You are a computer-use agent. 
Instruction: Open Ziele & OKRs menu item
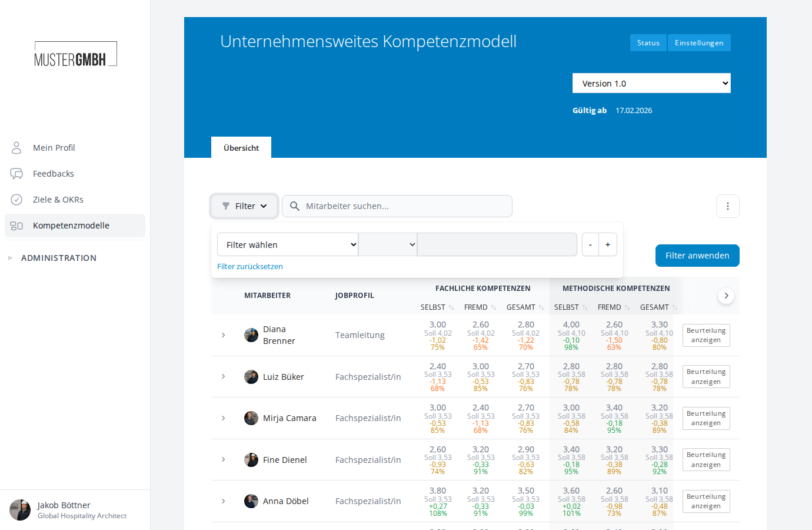point(75,200)
